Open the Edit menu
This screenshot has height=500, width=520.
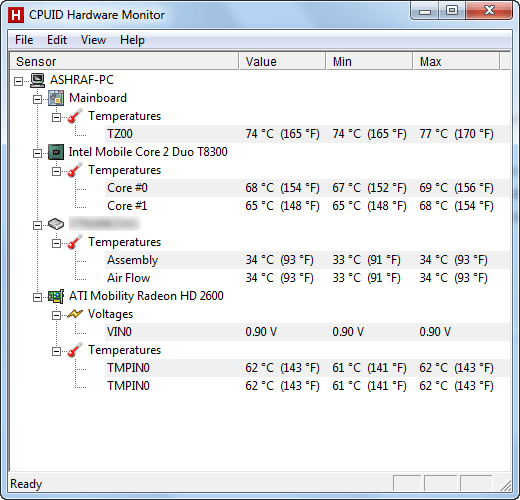tap(57, 40)
